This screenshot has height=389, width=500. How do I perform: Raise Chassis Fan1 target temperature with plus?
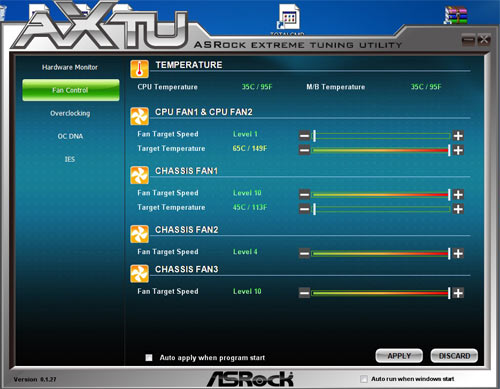[x=458, y=209]
